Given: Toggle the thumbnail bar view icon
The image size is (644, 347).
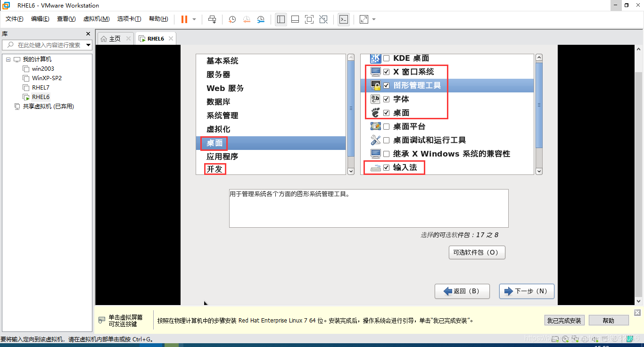Looking at the screenshot, I should (295, 19).
